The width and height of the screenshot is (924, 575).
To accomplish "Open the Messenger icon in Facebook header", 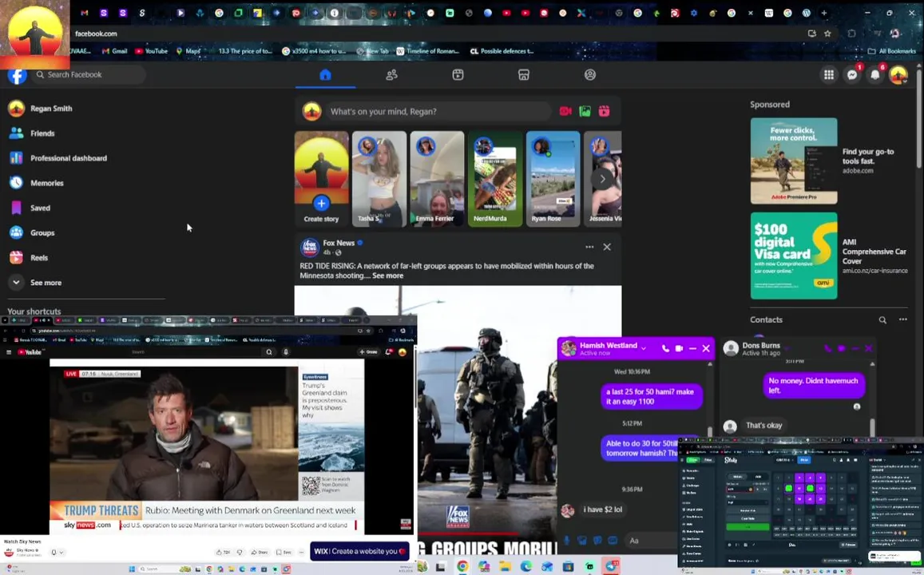I will click(x=852, y=75).
